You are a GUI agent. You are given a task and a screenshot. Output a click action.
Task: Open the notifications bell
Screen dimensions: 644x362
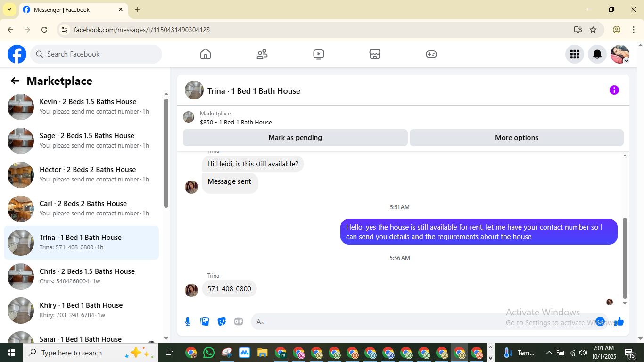point(597,54)
